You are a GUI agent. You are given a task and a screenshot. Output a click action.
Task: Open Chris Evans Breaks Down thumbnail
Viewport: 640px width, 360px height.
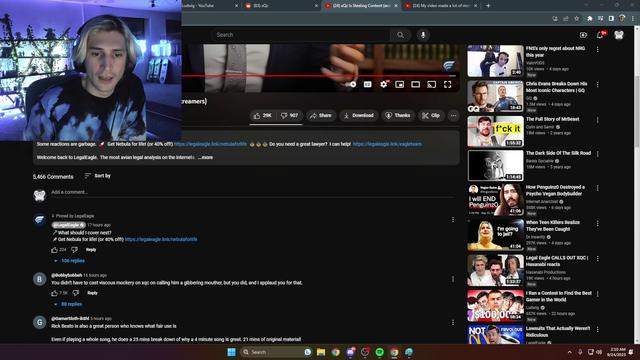[x=495, y=96]
